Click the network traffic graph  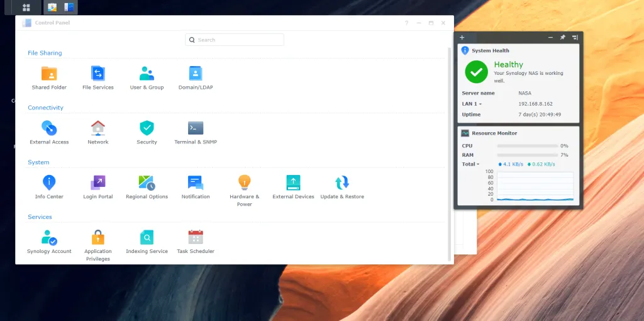(x=535, y=186)
